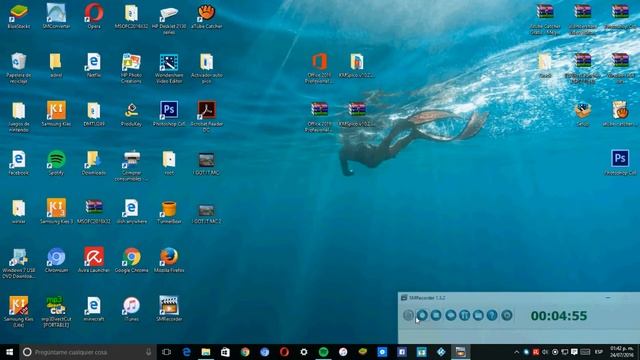Open the minecraft desktop shortcut

point(94,309)
